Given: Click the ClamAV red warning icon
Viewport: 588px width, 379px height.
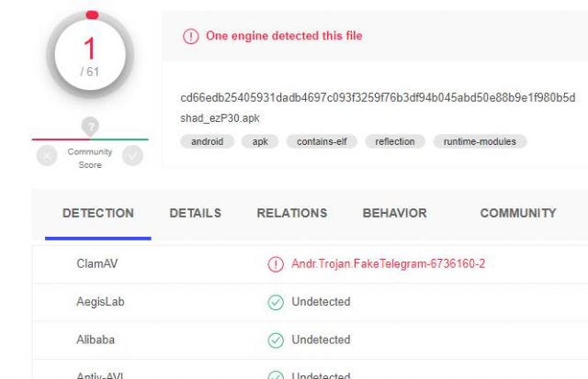Looking at the screenshot, I should coord(276,264).
